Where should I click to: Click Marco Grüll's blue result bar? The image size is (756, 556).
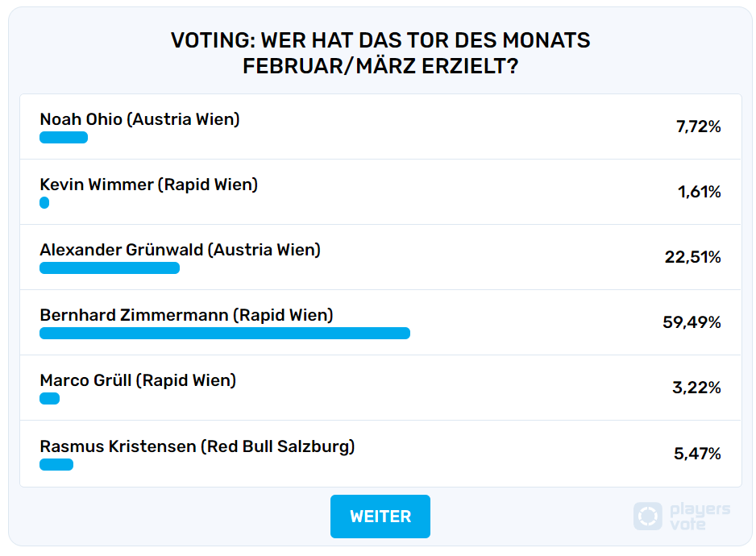coord(50,398)
